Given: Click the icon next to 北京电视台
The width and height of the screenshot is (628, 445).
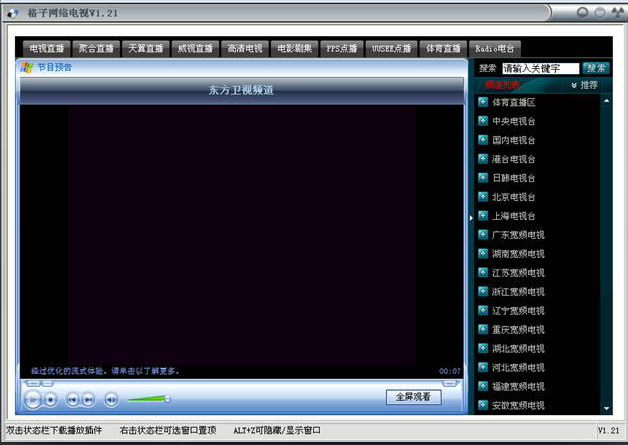Looking at the screenshot, I should pyautogui.click(x=483, y=197).
